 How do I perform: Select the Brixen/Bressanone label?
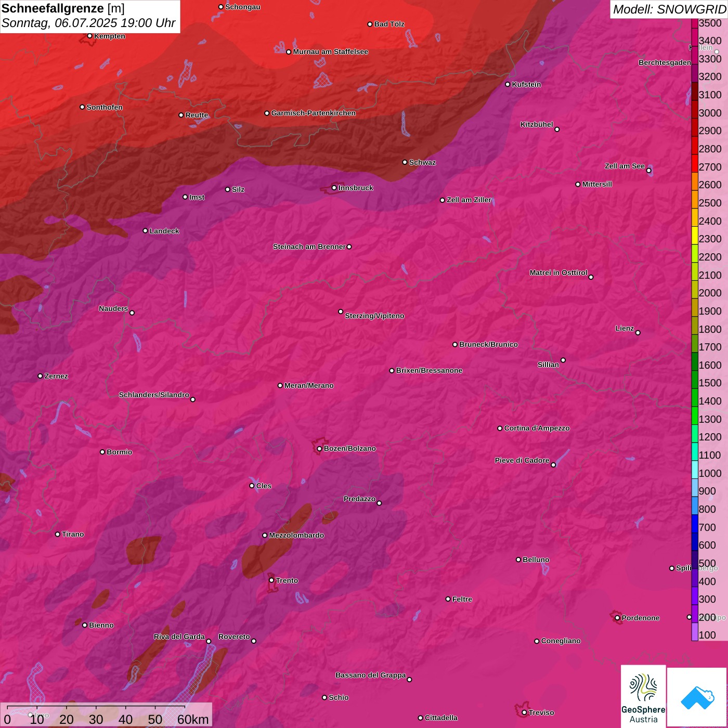coord(429,370)
